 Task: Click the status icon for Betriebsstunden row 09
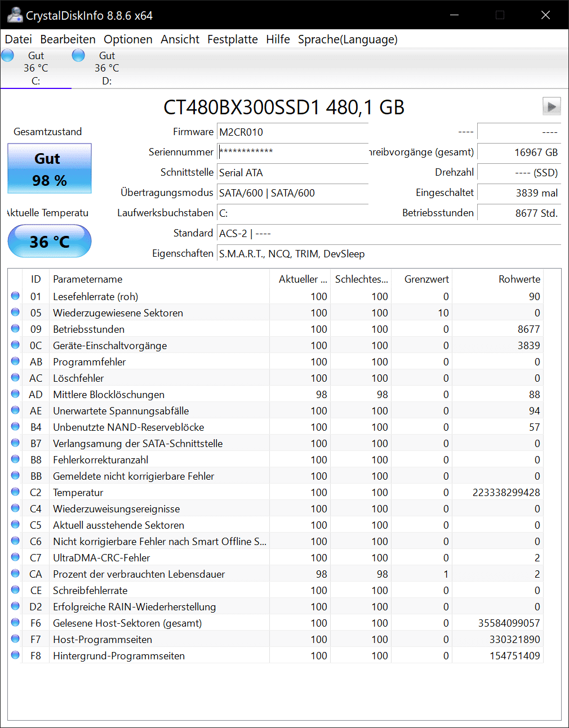(15, 328)
